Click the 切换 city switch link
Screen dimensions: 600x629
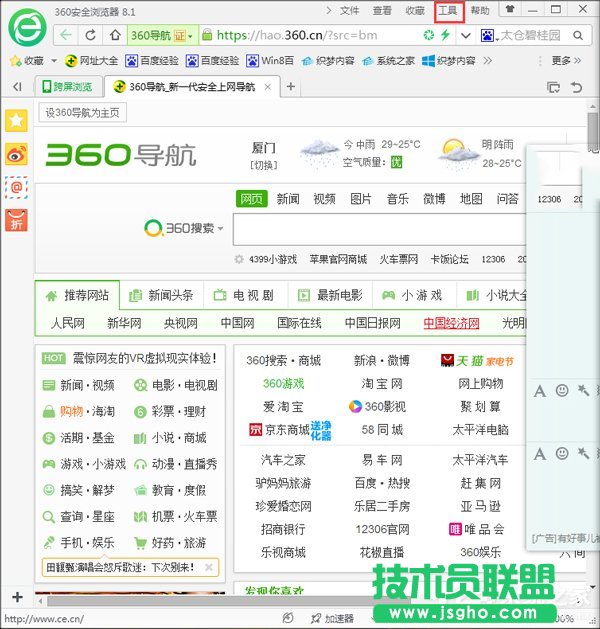click(x=263, y=165)
